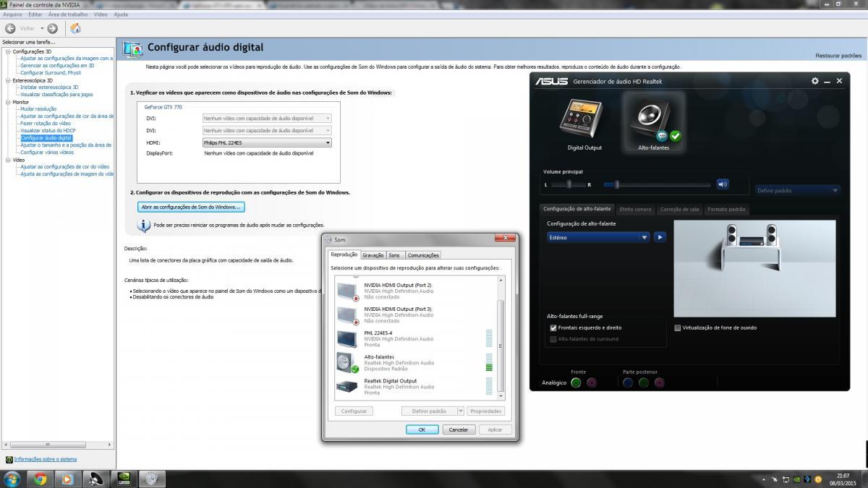
Task: Open the HDMI Philips PHL 224E5 dropdown
Action: [x=267, y=142]
